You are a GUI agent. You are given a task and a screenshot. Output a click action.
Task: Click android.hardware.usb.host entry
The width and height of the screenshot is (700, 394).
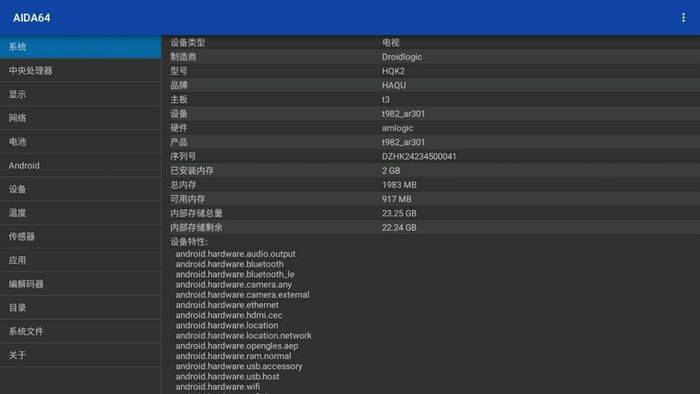(x=227, y=377)
